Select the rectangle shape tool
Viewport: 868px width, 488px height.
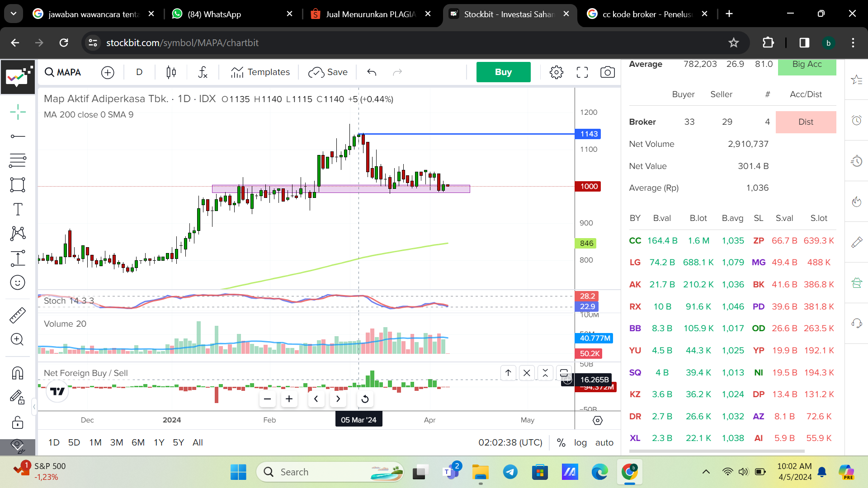coord(18,185)
